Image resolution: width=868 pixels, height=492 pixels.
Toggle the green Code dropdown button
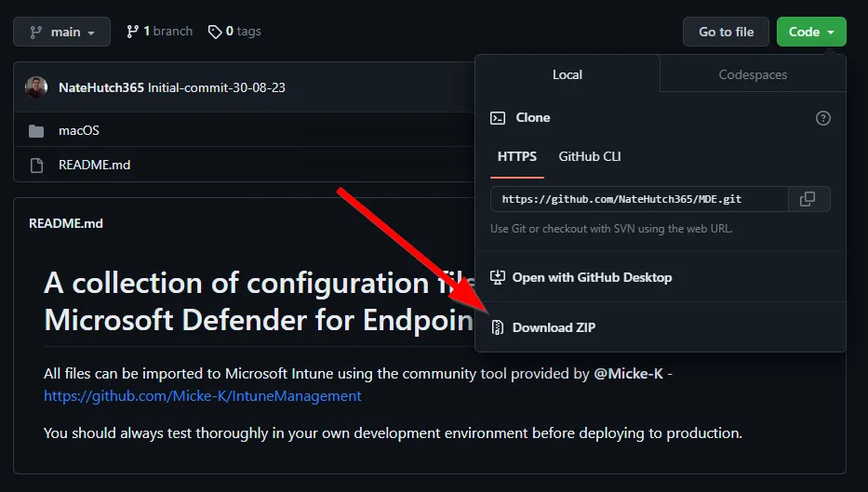point(811,33)
